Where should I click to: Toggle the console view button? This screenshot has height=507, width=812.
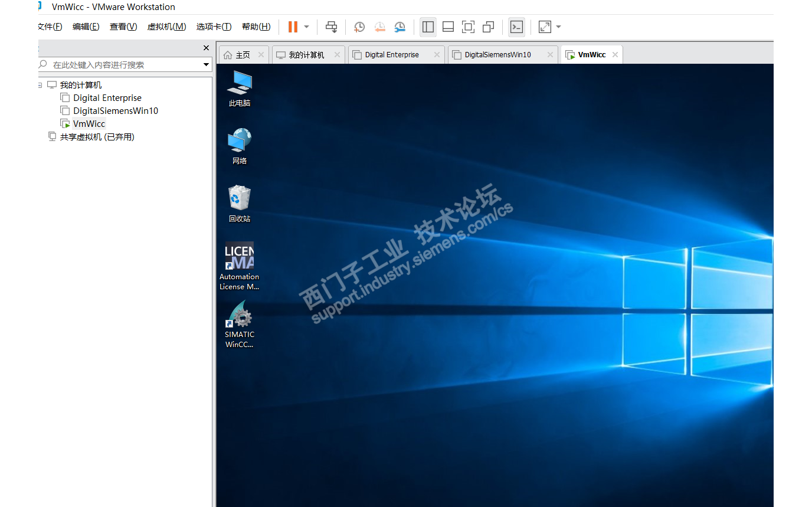(x=516, y=27)
